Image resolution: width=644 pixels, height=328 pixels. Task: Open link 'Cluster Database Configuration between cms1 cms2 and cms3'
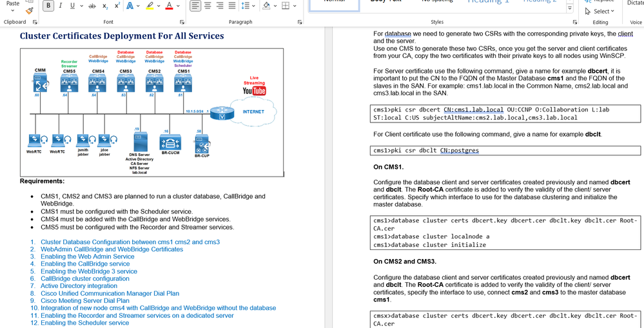[130, 242]
